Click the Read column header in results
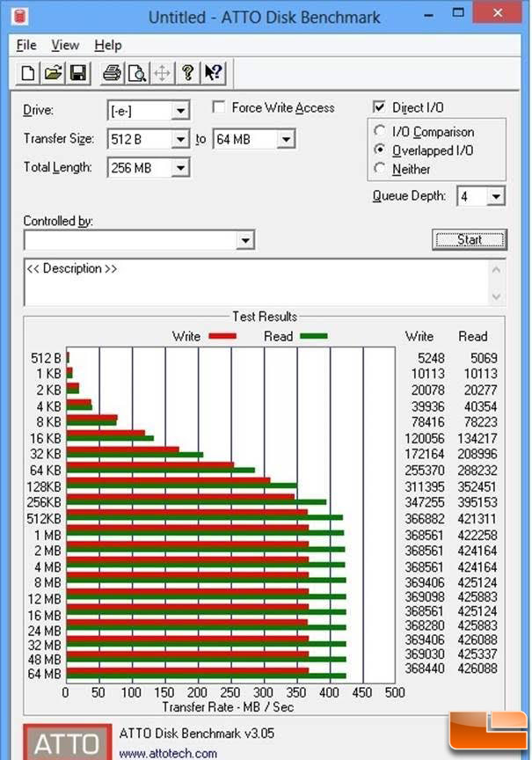 [x=473, y=336]
